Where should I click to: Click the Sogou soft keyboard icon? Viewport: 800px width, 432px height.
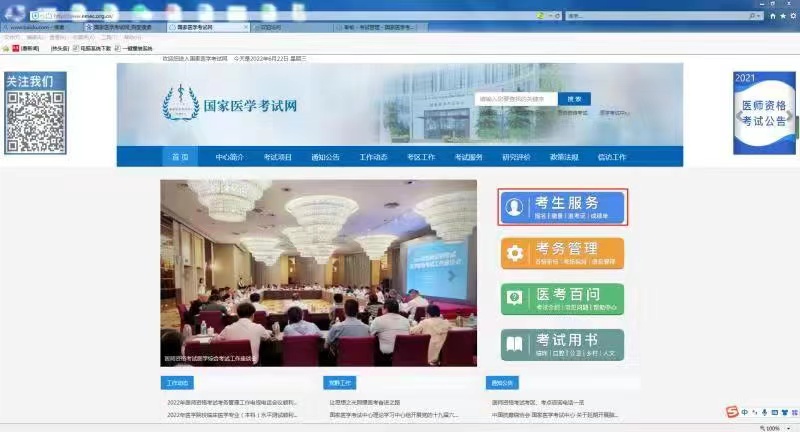(x=774, y=412)
